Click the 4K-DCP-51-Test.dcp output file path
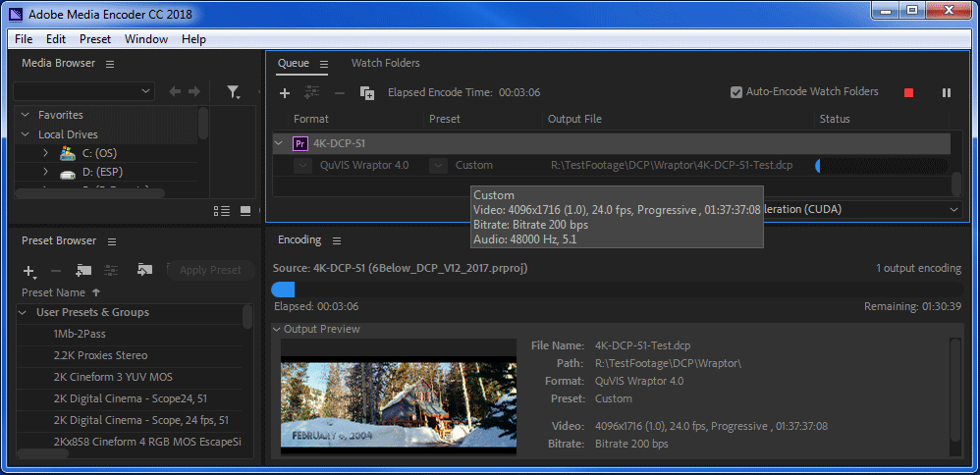Image resolution: width=980 pixels, height=475 pixels. click(x=672, y=166)
